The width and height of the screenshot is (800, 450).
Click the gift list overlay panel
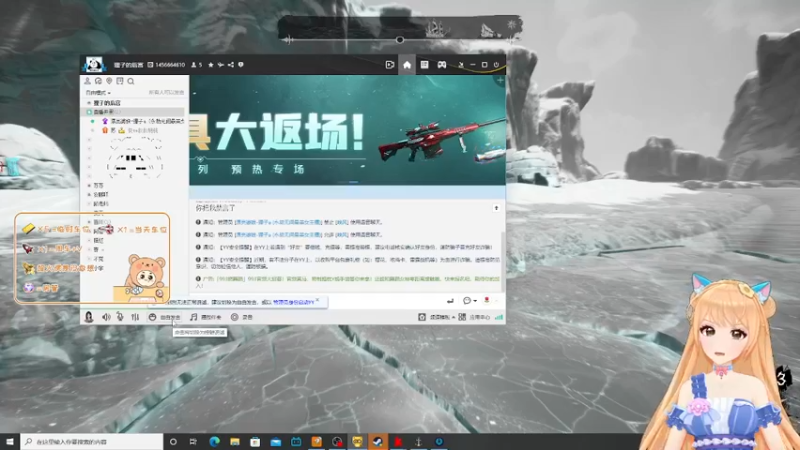(92, 258)
